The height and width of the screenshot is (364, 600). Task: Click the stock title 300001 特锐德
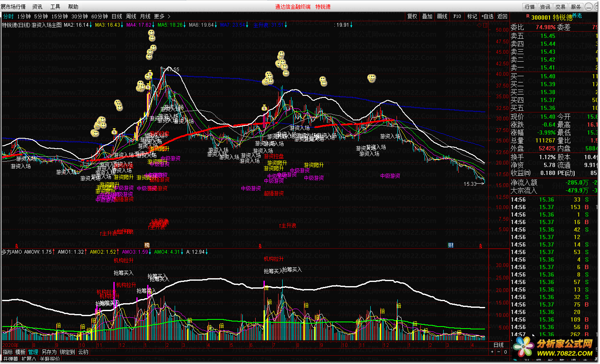click(552, 17)
